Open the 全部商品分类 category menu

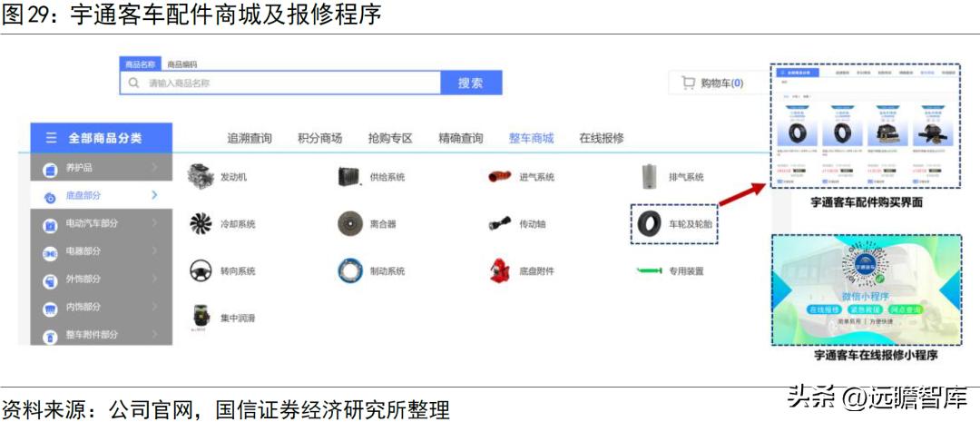pos(102,138)
